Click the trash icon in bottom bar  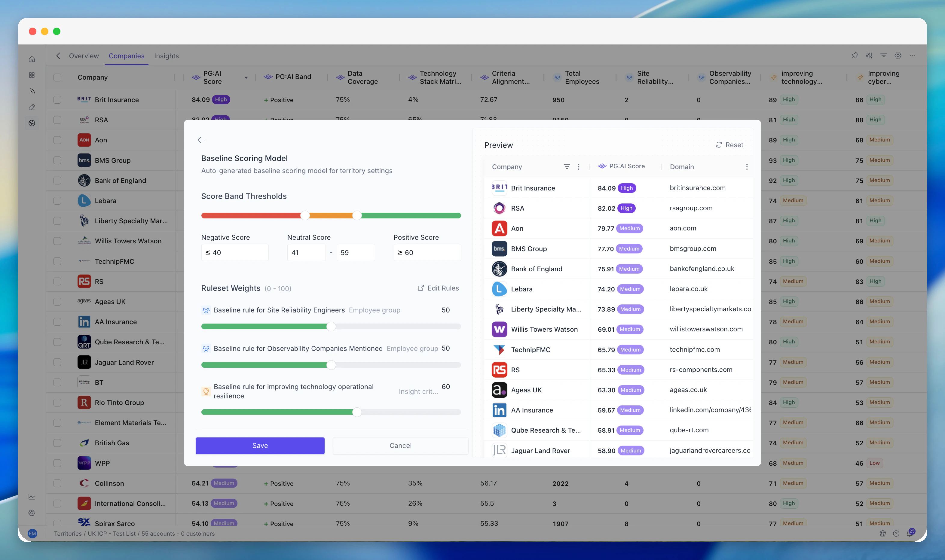883,533
